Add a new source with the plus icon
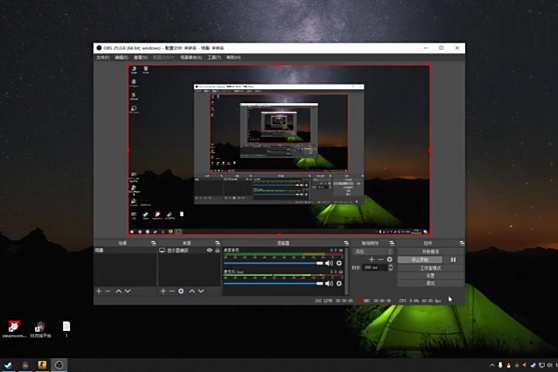 pyautogui.click(x=163, y=291)
